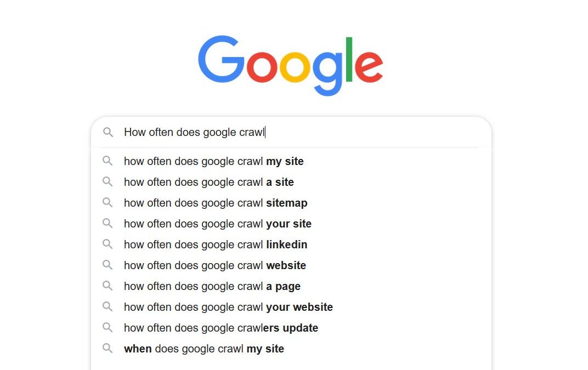Select the 'crawl your site' suggestion
The image size is (588, 370).
[217, 224]
